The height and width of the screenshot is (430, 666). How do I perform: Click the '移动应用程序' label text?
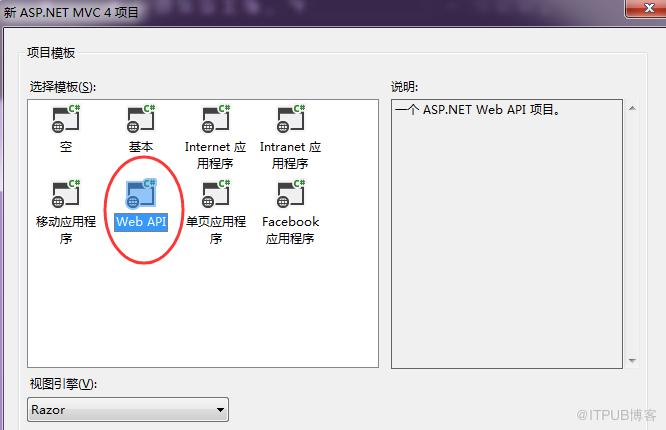(x=66, y=230)
